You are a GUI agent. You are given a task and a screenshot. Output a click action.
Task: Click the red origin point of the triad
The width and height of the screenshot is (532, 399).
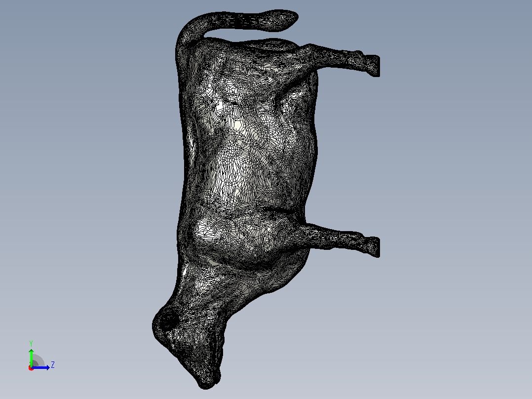point(31,368)
